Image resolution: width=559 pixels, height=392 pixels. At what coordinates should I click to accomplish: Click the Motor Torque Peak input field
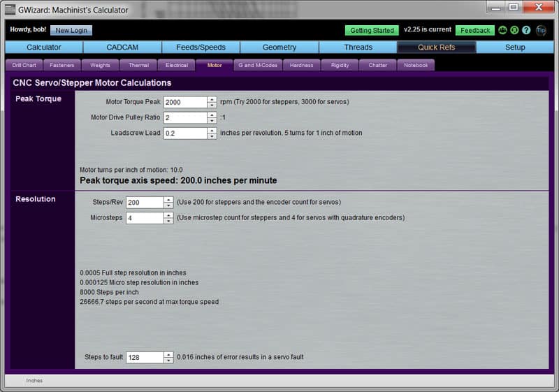tap(185, 102)
